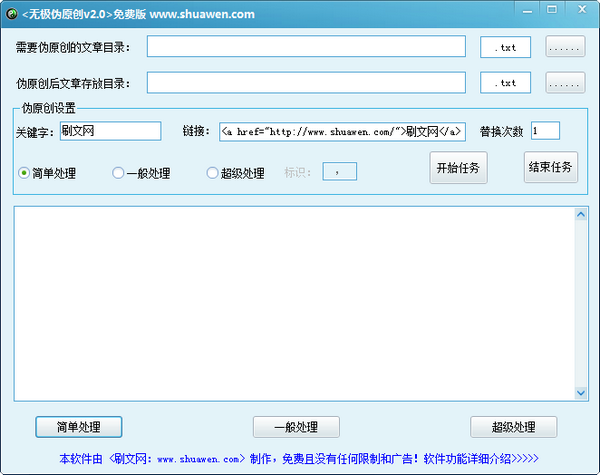Click the scrollbar up arrow in output area
Screen dimensions: 600x475
581,214
